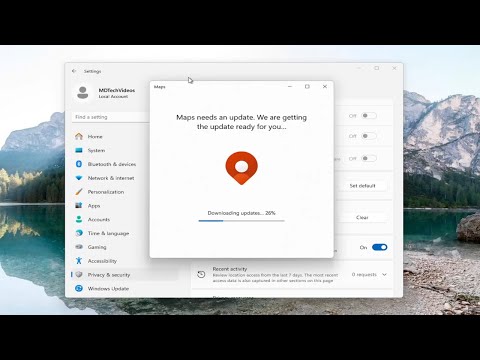The height and width of the screenshot is (360, 480).
Task: Click the Settings back arrow
Action: pos(74,71)
